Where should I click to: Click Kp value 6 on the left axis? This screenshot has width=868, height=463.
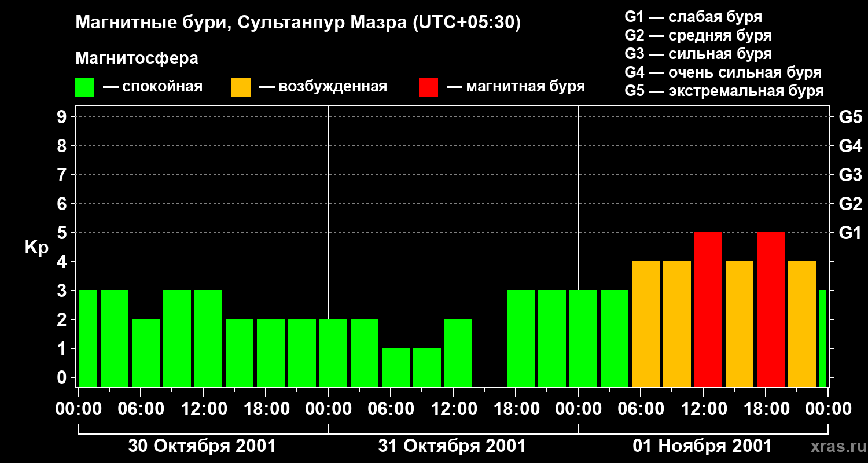point(63,204)
